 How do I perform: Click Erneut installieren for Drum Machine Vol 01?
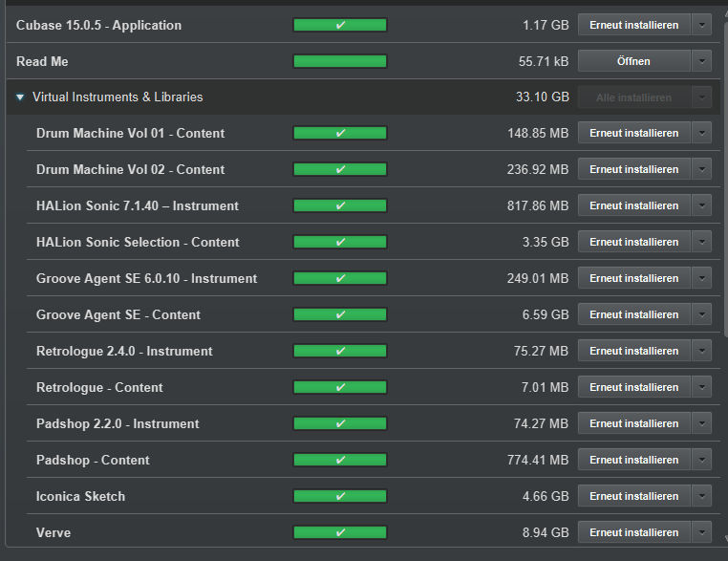(x=633, y=133)
